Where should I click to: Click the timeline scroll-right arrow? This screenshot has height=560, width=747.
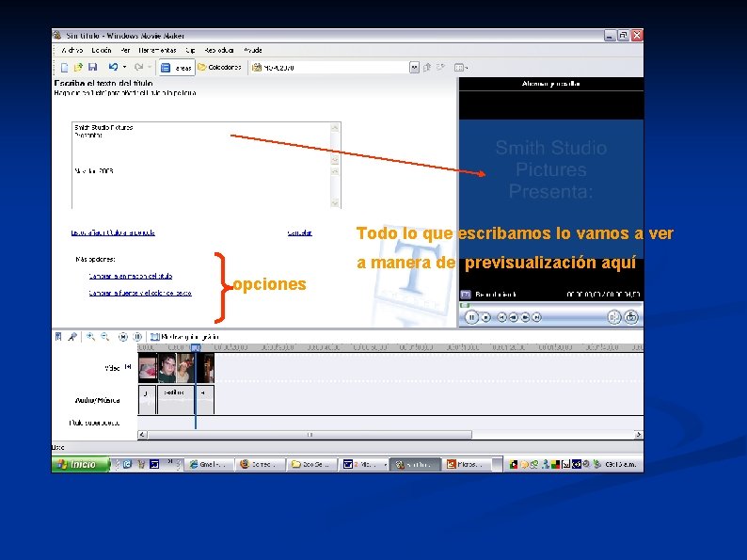(x=639, y=435)
